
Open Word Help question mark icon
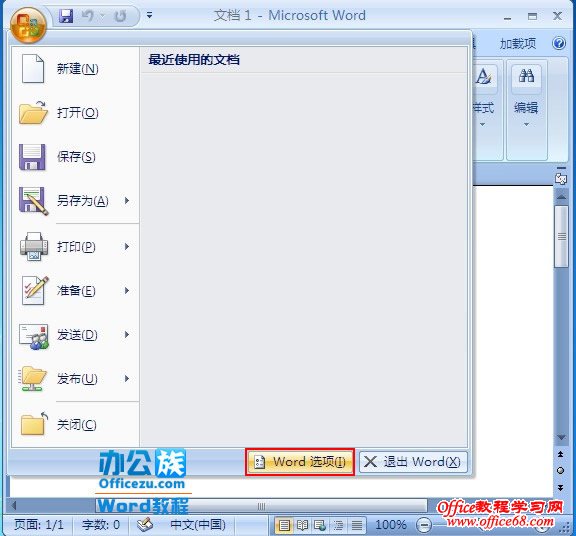point(559,43)
